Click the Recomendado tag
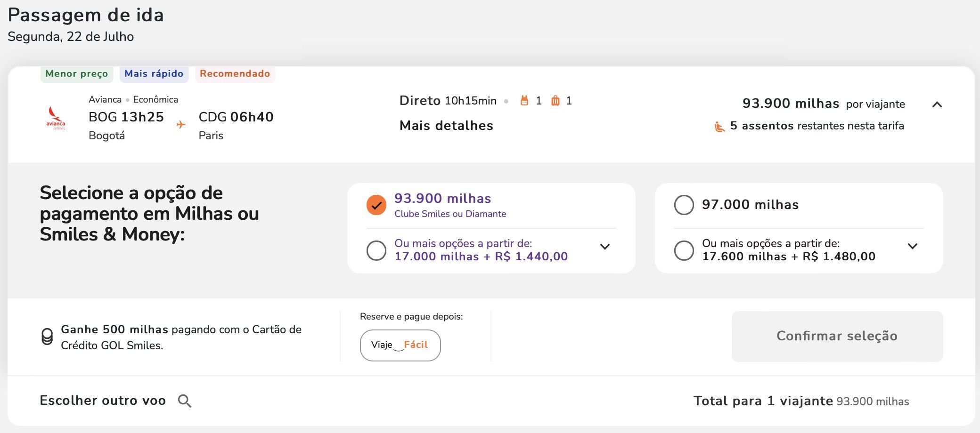 click(x=235, y=74)
